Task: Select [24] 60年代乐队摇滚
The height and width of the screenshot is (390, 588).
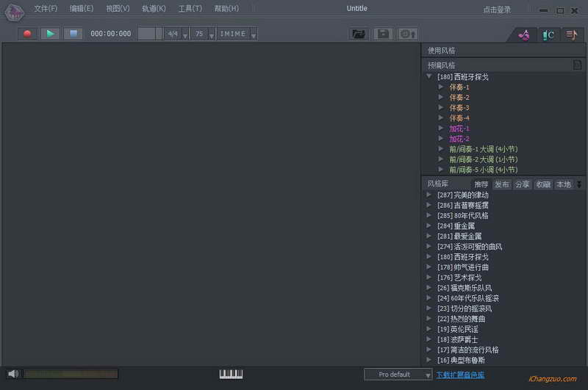Action: [x=468, y=298]
